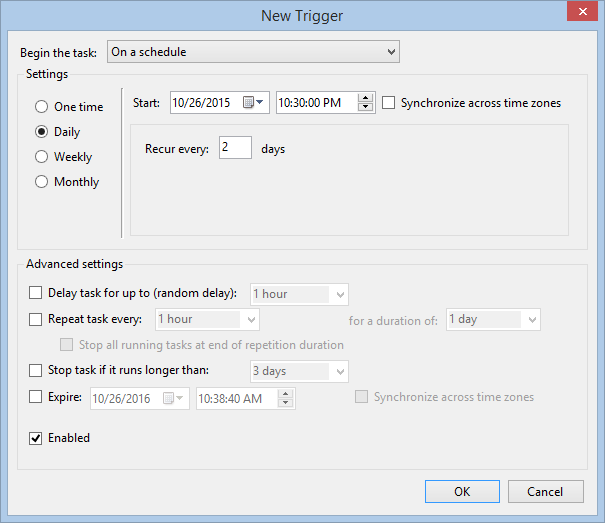The image size is (605, 523).
Task: Click the Cancel button
Action: [545, 491]
